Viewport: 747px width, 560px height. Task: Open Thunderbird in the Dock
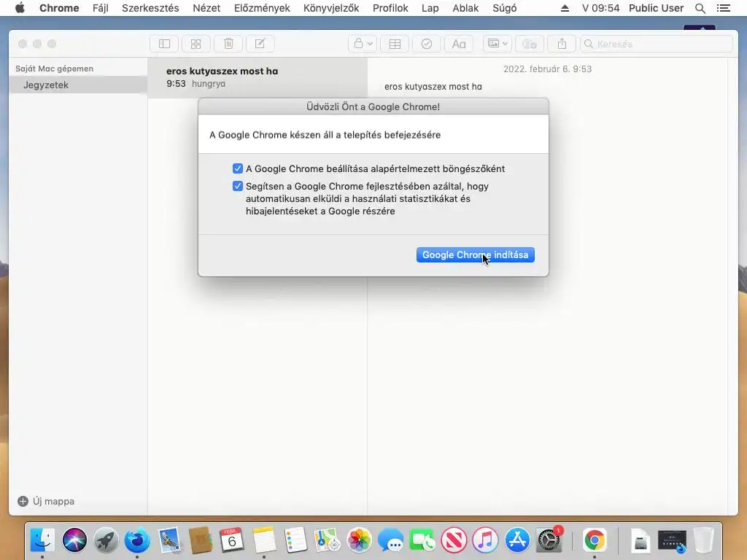[x=137, y=540]
